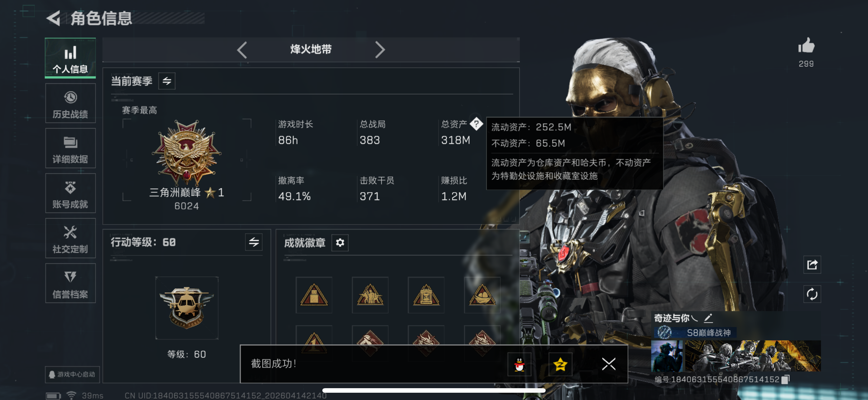Click the 游戏中心启动 button
The width and height of the screenshot is (868, 400).
click(72, 374)
